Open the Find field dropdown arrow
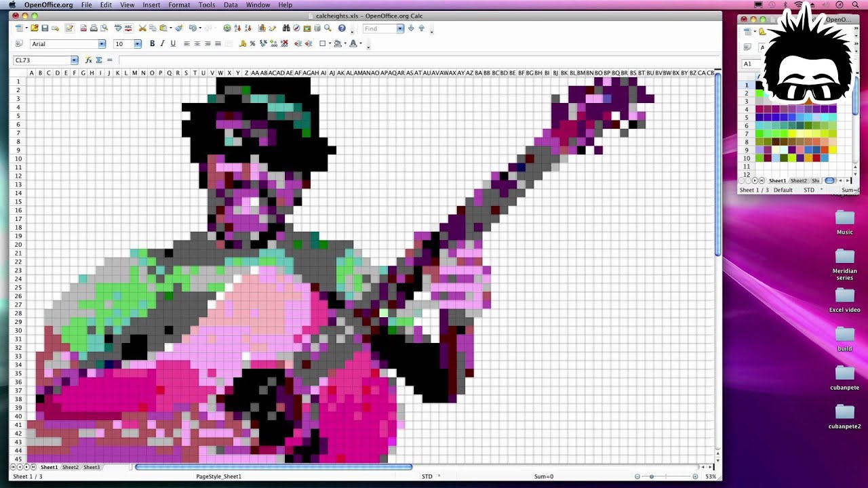Screen dimensions: 868x488 coord(400,28)
